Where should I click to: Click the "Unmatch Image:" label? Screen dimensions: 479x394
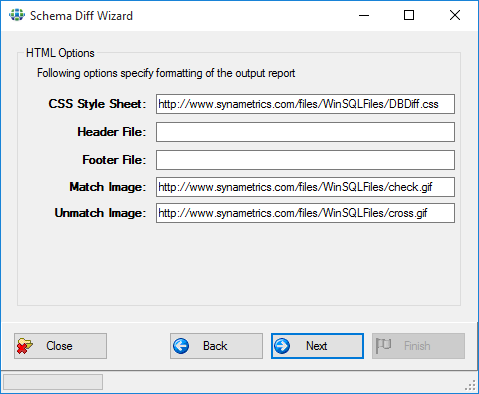point(101,213)
